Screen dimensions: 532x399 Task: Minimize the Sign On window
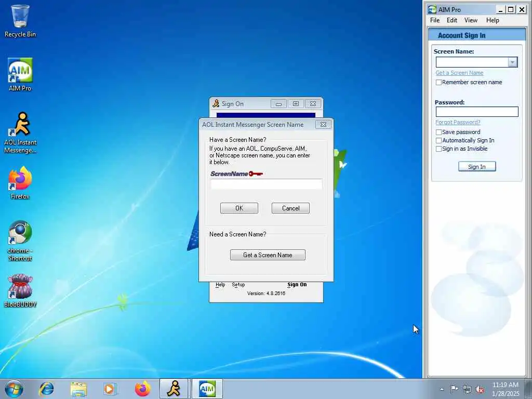278,103
